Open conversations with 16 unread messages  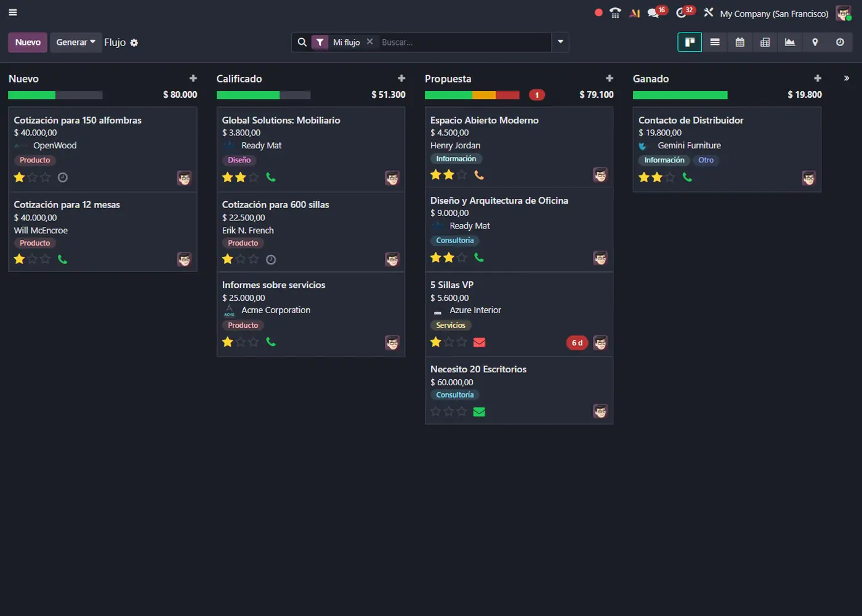pyautogui.click(x=654, y=13)
